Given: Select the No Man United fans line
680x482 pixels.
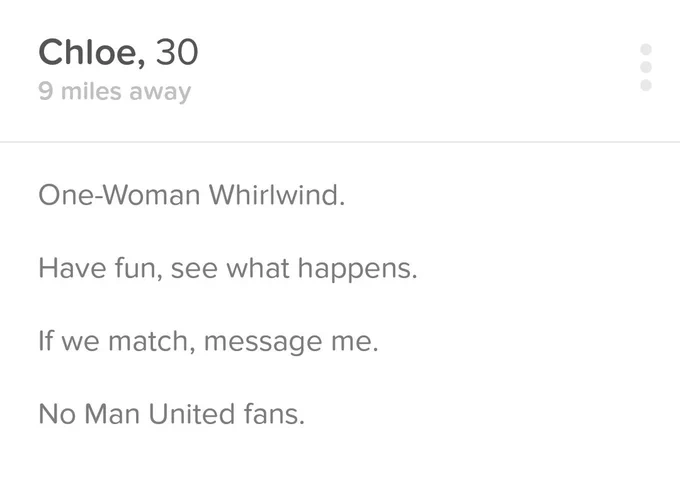Looking at the screenshot, I should pos(171,414).
